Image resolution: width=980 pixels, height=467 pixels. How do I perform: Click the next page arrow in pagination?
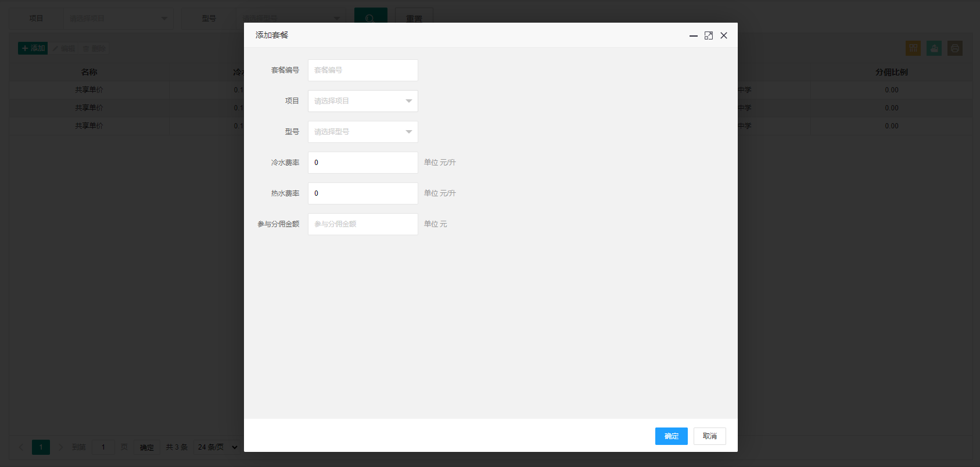point(60,447)
